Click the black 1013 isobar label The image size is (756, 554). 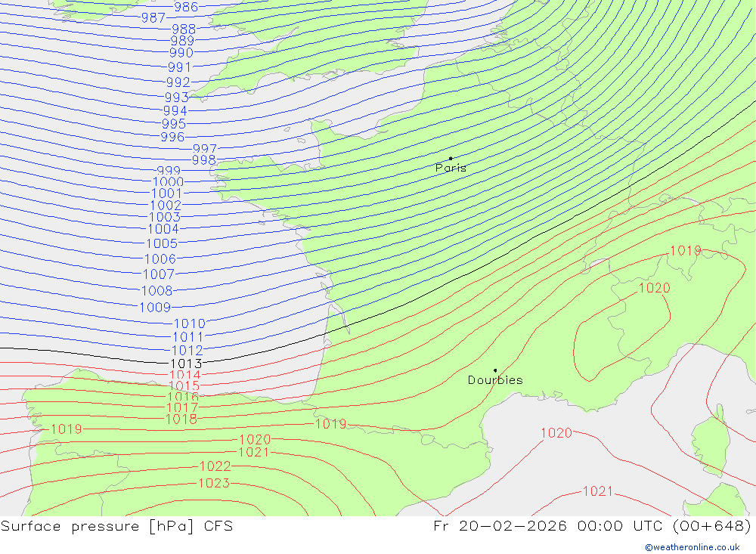[x=186, y=364]
